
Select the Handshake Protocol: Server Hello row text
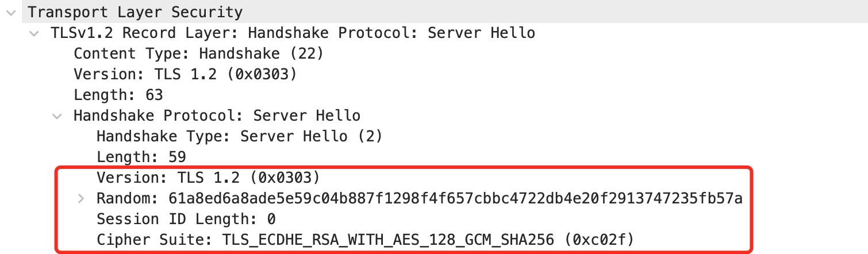coord(217,116)
